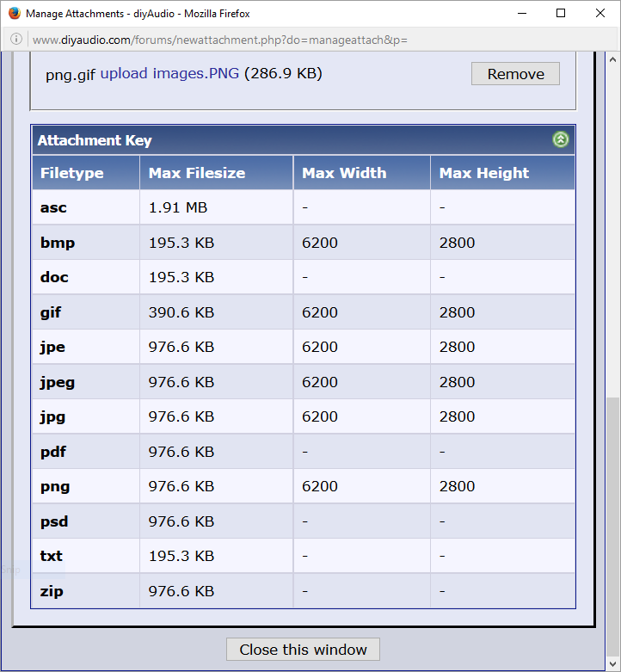
Task: Click the Filetype column header
Action: pos(86,173)
